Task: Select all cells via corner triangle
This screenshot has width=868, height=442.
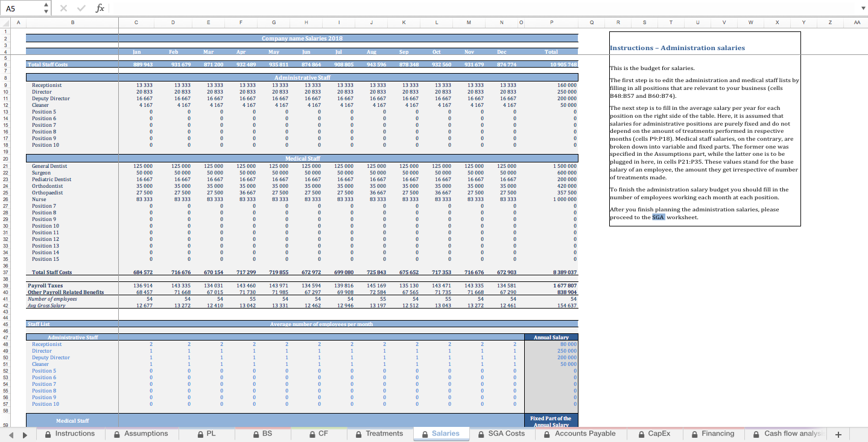Action: click(x=5, y=22)
